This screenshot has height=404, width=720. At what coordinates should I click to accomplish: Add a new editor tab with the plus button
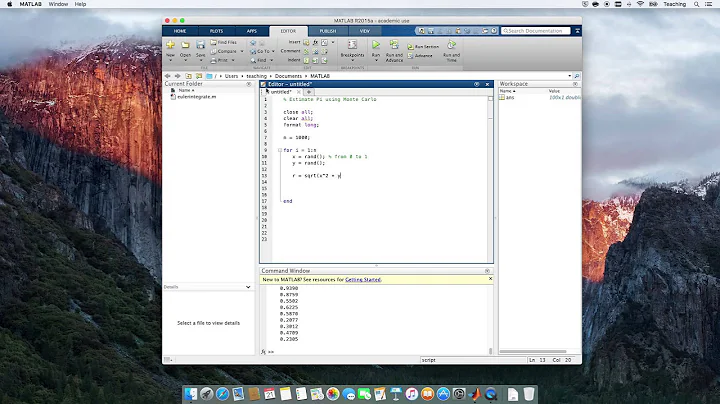click(x=309, y=92)
